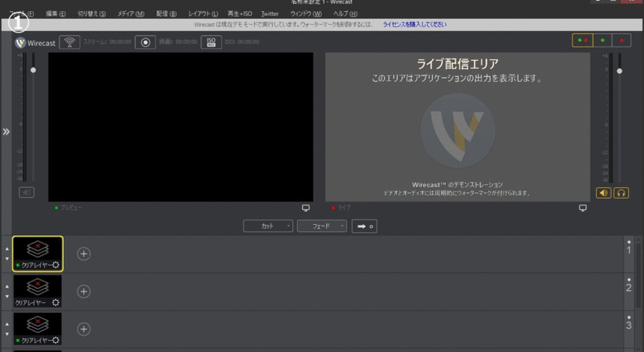Open the 配信(B) menu
The image size is (644, 352).
tap(166, 14)
